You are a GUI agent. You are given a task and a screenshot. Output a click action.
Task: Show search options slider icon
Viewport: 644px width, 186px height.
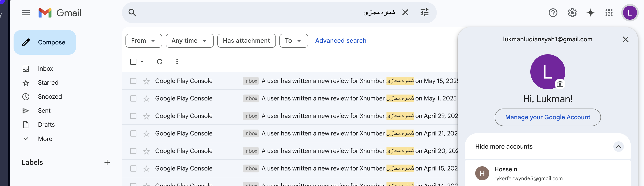(x=425, y=12)
